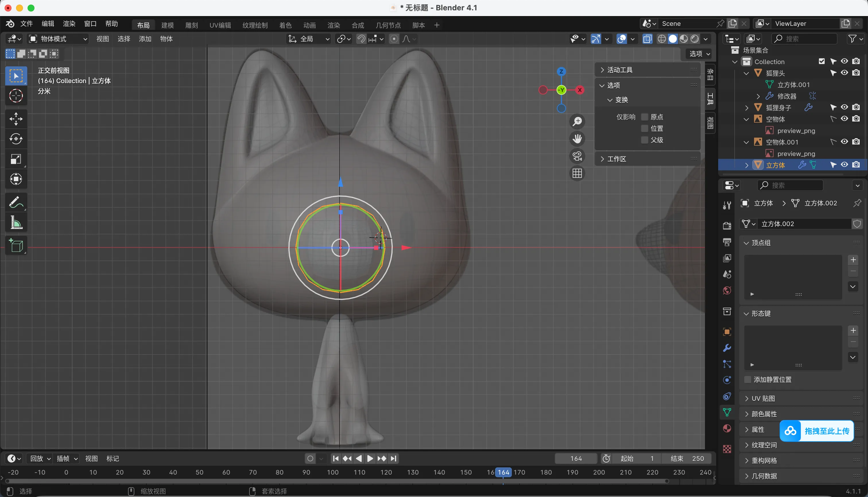Click the current frame field showing 164
Image resolution: width=868 pixels, height=497 pixels.
(x=576, y=459)
